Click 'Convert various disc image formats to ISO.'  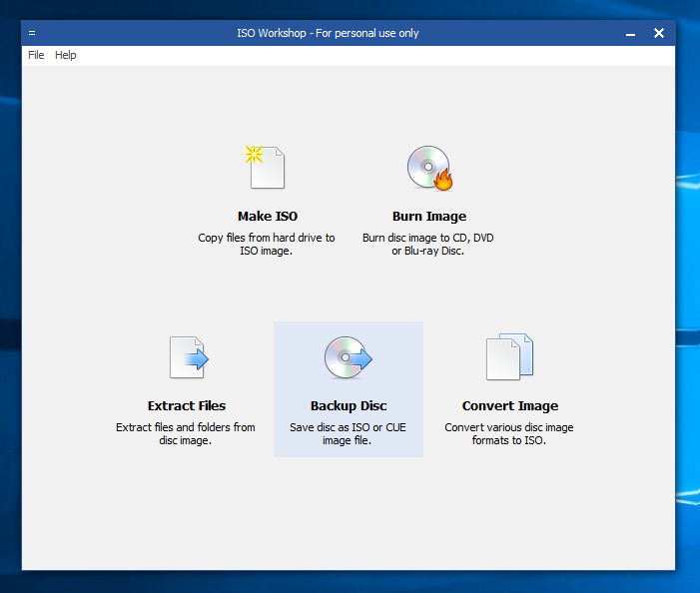(x=509, y=433)
